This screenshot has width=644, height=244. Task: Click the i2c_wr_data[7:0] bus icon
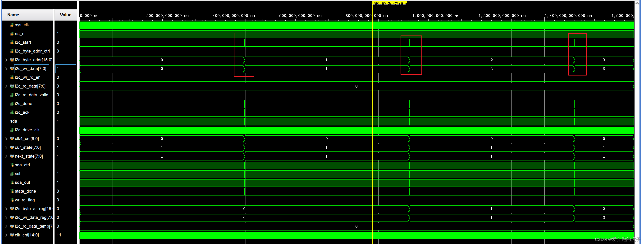12,69
